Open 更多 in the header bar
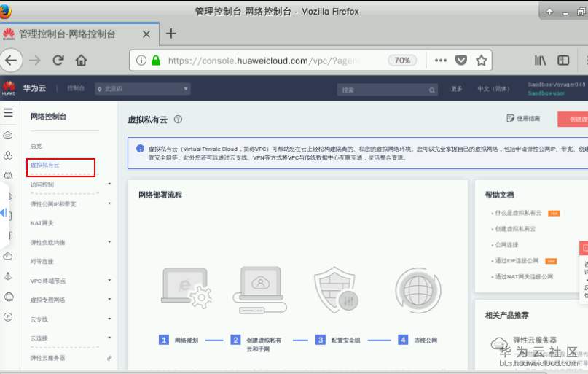The height and width of the screenshot is (374, 588). pos(456,89)
